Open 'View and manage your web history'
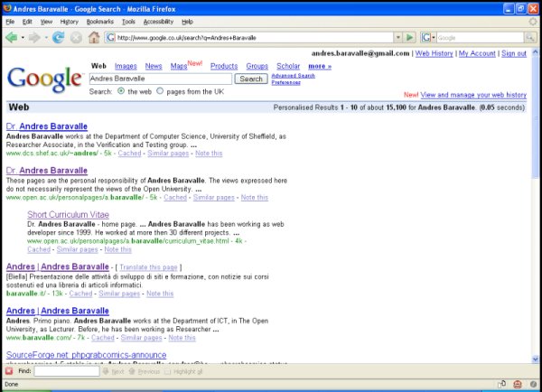Viewport: 542px width, 392px height. tap(473, 95)
